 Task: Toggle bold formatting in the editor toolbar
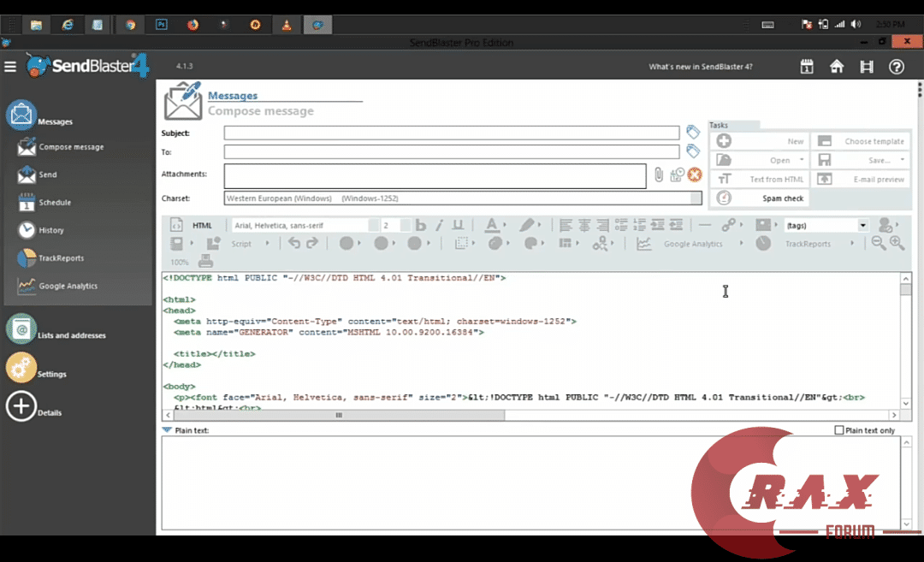click(x=420, y=225)
